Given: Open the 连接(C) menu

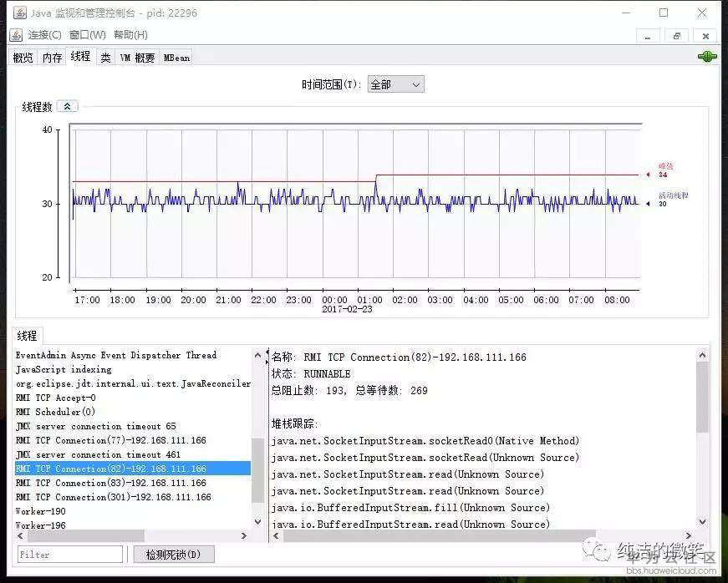Looking at the screenshot, I should pyautogui.click(x=44, y=35).
